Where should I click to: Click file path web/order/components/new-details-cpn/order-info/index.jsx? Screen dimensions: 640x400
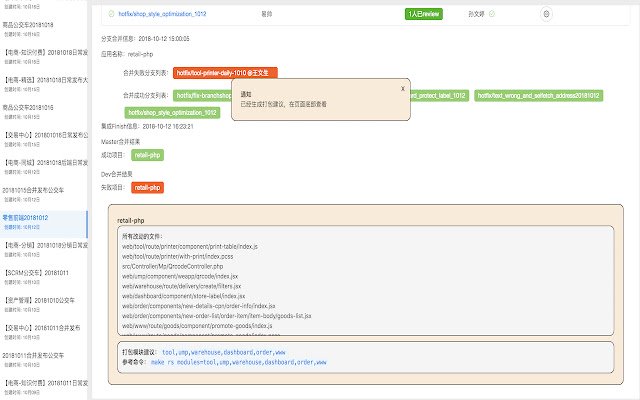point(199,306)
